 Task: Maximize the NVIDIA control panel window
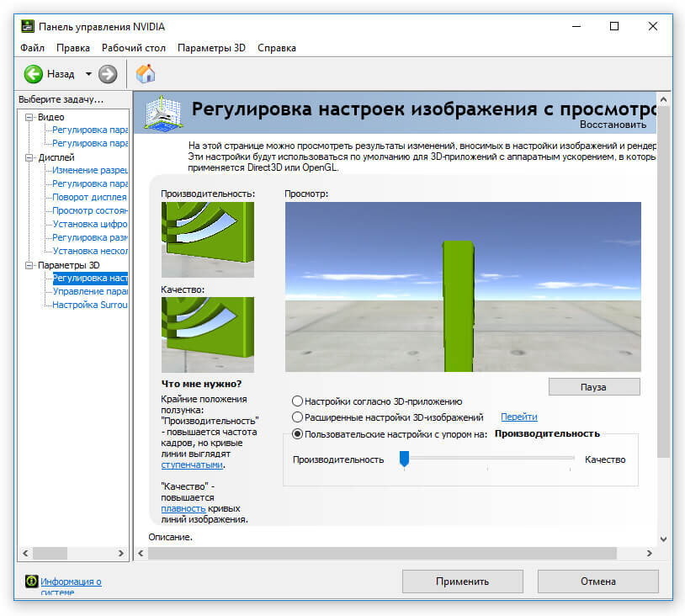[x=614, y=26]
